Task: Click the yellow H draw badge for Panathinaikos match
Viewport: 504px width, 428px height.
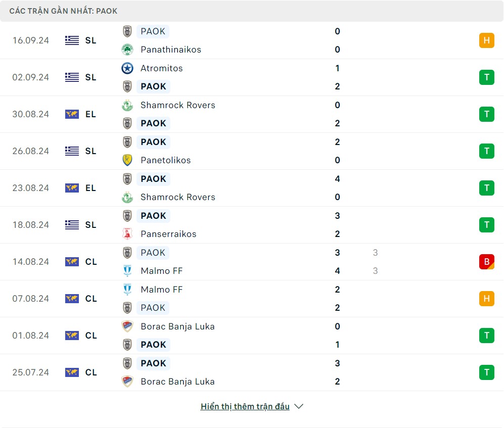Action: click(486, 40)
